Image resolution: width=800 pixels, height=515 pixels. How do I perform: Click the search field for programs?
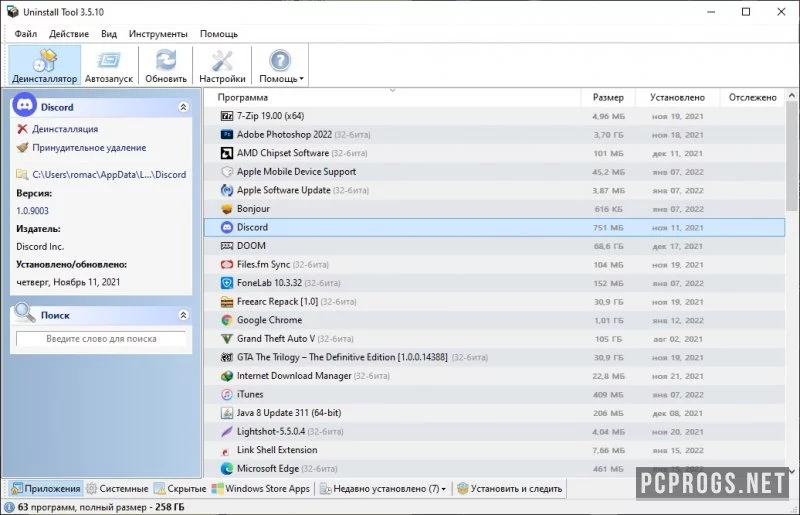pos(101,338)
